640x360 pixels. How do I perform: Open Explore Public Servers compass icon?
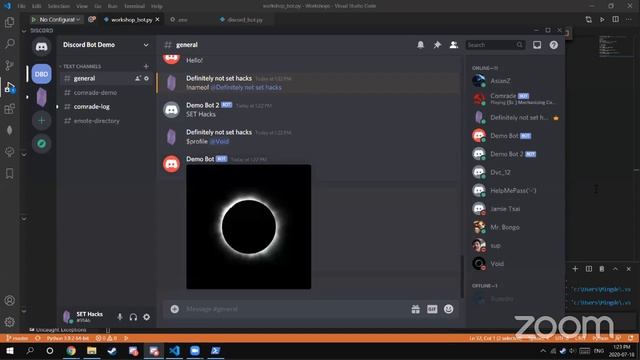pos(41,143)
